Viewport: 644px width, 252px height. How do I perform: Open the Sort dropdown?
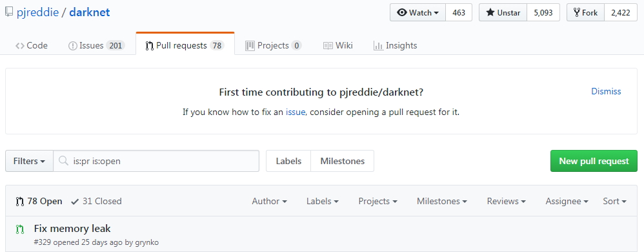(615, 201)
